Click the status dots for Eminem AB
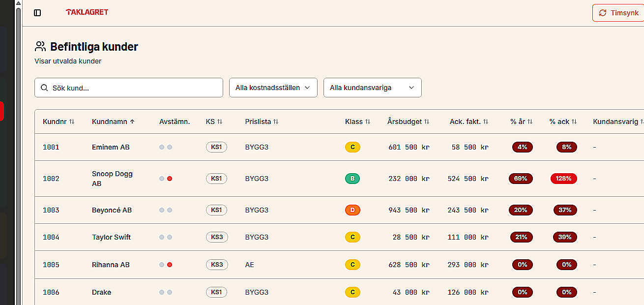The width and height of the screenshot is (644, 305). tap(166, 147)
